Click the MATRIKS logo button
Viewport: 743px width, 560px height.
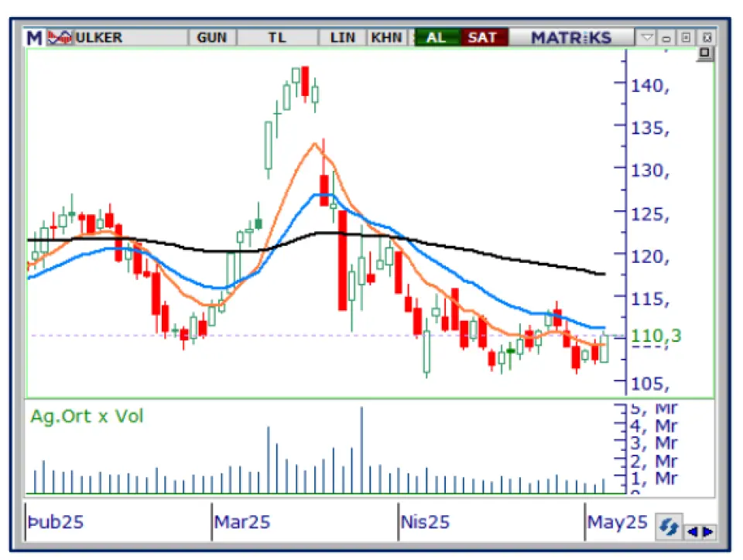click(571, 37)
